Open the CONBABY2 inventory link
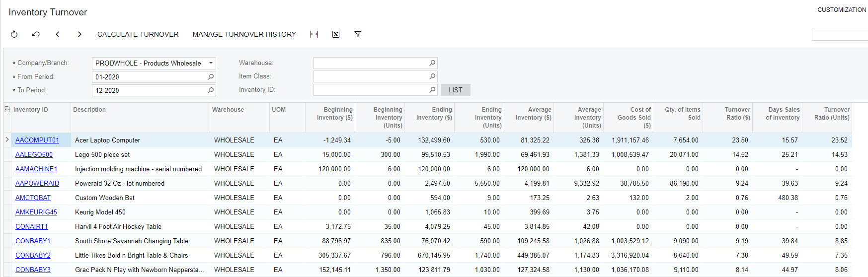Image resolution: width=868 pixels, height=277 pixels. tap(33, 256)
